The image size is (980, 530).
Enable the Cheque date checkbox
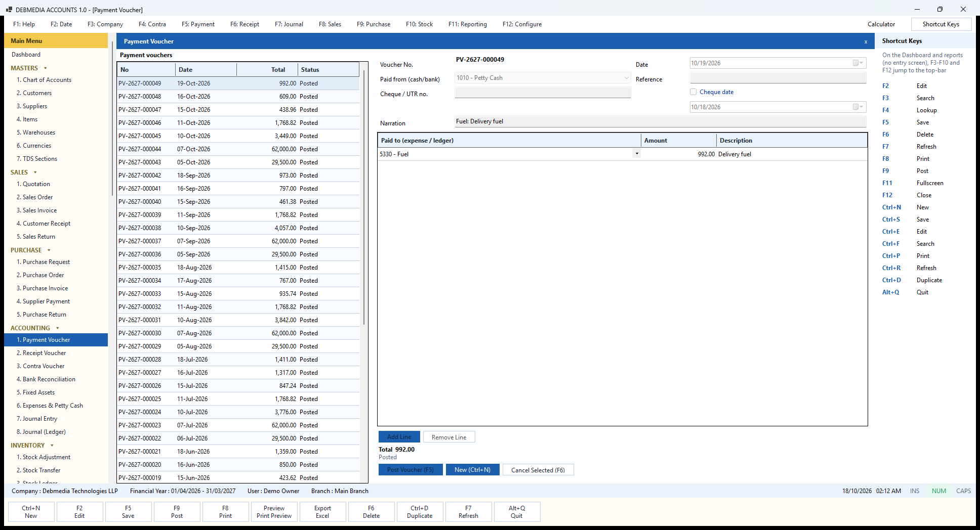coord(693,92)
